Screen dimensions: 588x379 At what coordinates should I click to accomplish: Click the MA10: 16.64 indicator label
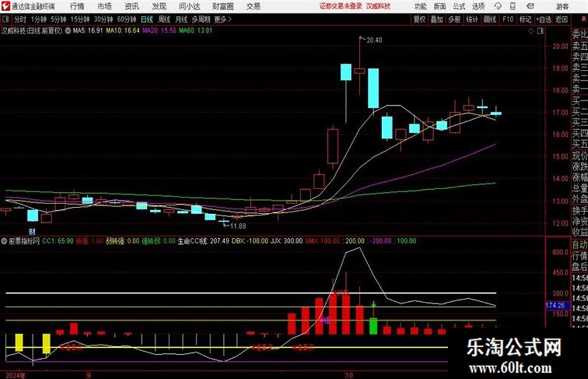(123, 30)
